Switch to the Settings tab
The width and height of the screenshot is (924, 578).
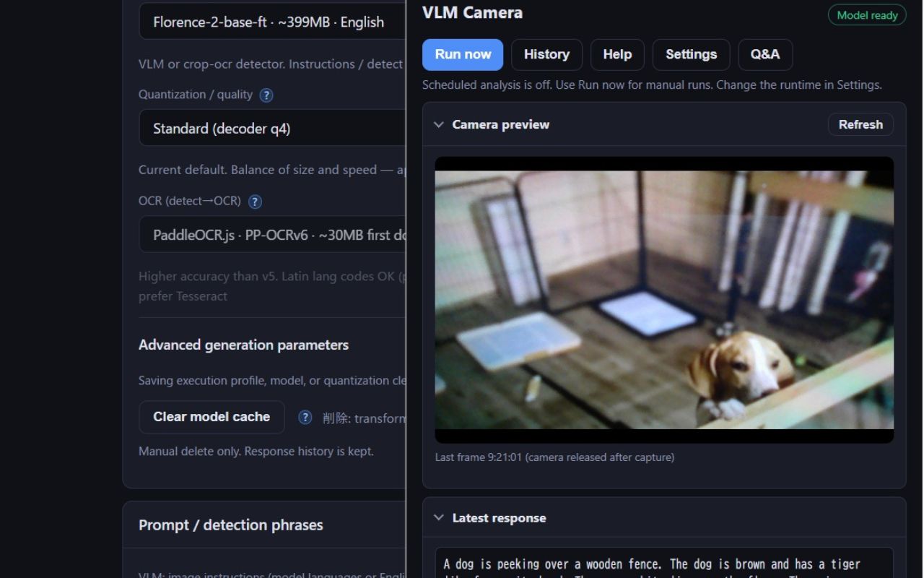point(691,54)
